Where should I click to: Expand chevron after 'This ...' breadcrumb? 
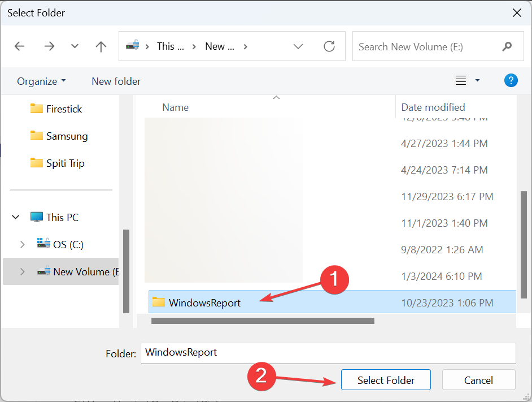194,46
